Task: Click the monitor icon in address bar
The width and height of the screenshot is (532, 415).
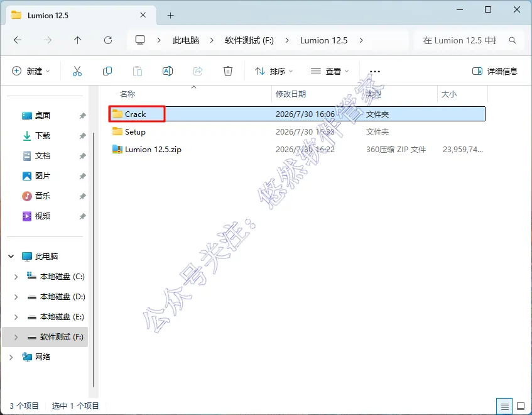Action: click(x=140, y=40)
